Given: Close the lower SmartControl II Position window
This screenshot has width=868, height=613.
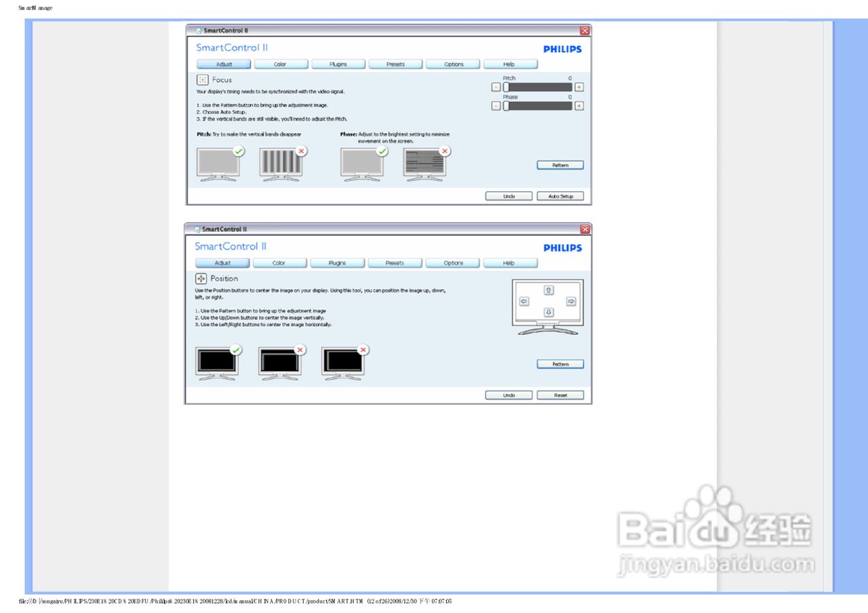Looking at the screenshot, I should (585, 229).
